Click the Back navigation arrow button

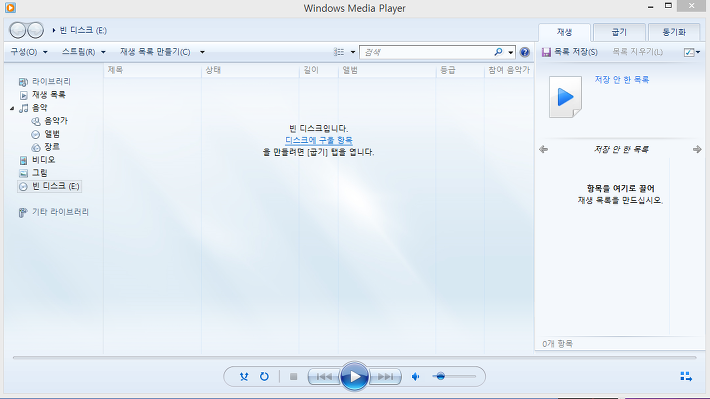[x=18, y=30]
